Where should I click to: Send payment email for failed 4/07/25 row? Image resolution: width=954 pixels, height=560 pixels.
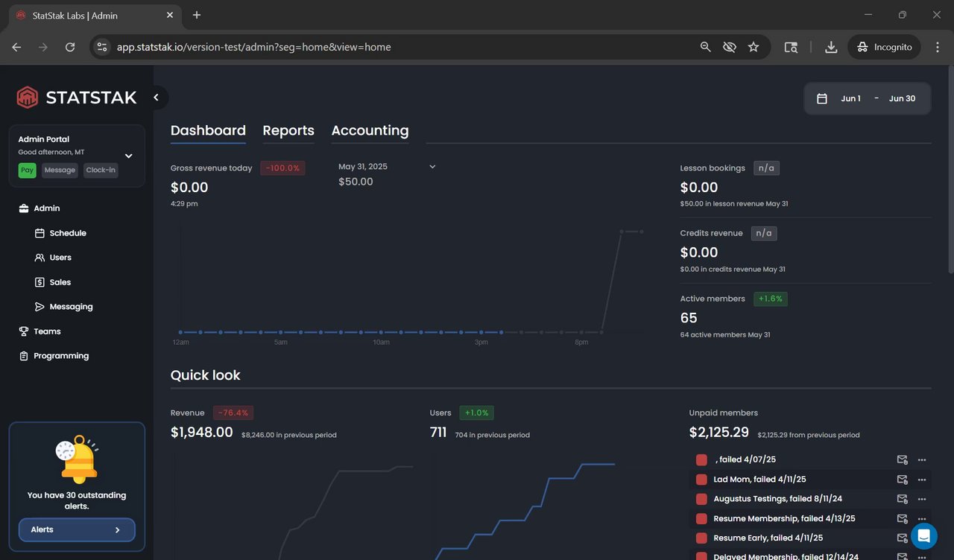[902, 460]
